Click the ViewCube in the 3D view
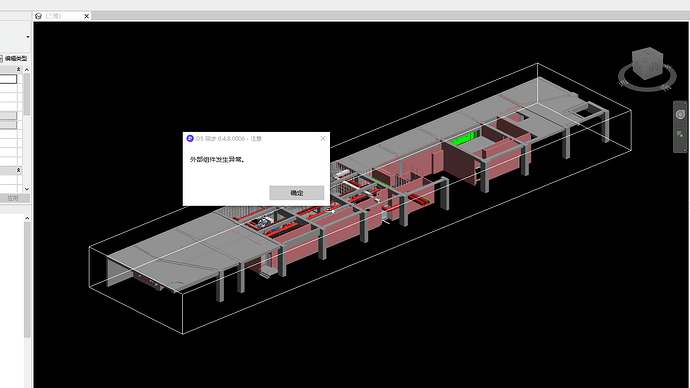690x388 pixels. click(x=647, y=64)
